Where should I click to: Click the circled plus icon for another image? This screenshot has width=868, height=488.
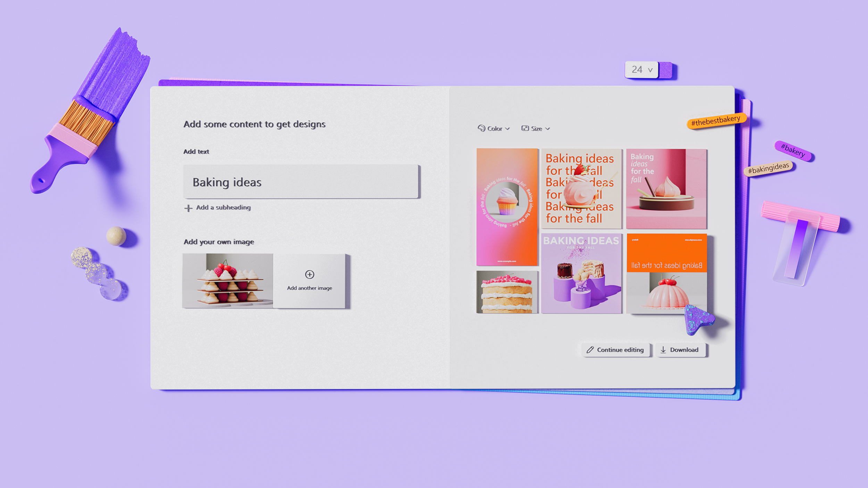click(309, 275)
